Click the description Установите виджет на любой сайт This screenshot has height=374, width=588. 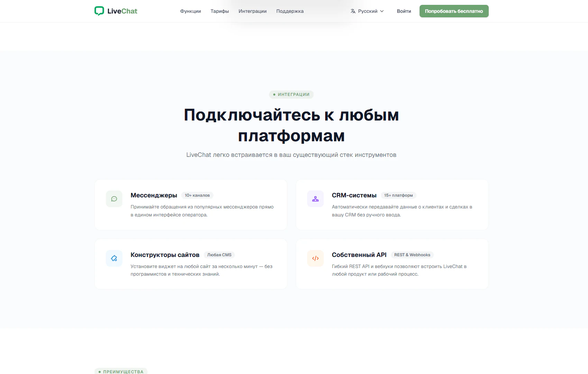[x=202, y=270]
